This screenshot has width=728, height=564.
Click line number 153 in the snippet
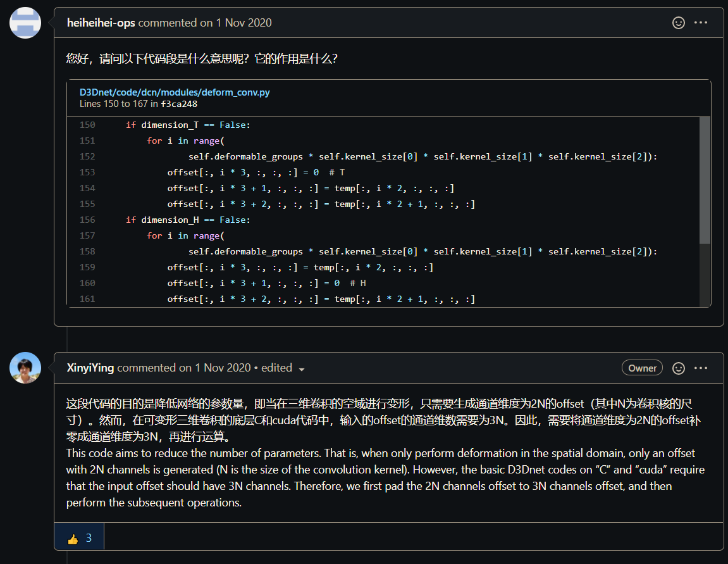(x=87, y=172)
